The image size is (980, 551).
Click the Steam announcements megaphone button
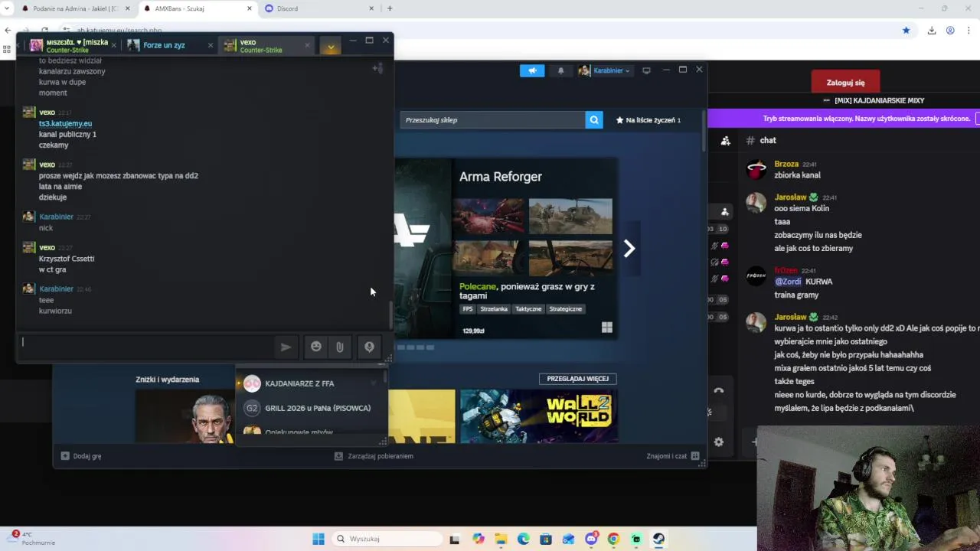532,70
